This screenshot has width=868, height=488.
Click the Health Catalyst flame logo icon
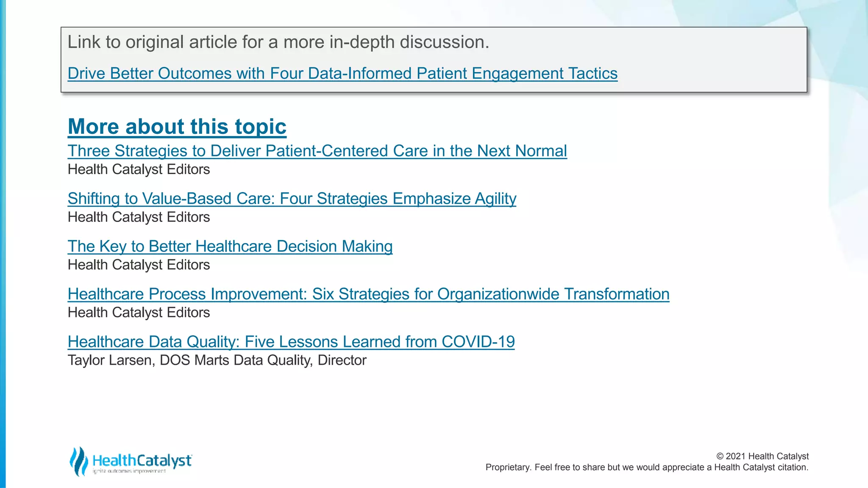(x=79, y=461)
